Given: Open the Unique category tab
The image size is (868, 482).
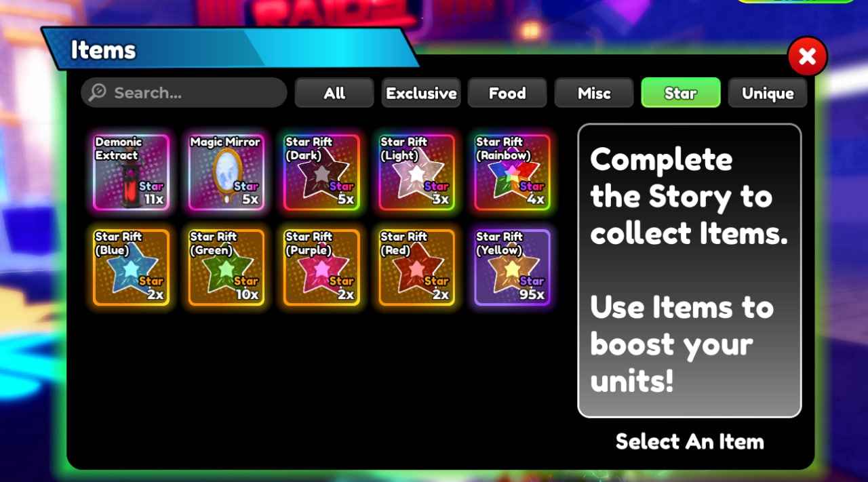Looking at the screenshot, I should point(768,93).
